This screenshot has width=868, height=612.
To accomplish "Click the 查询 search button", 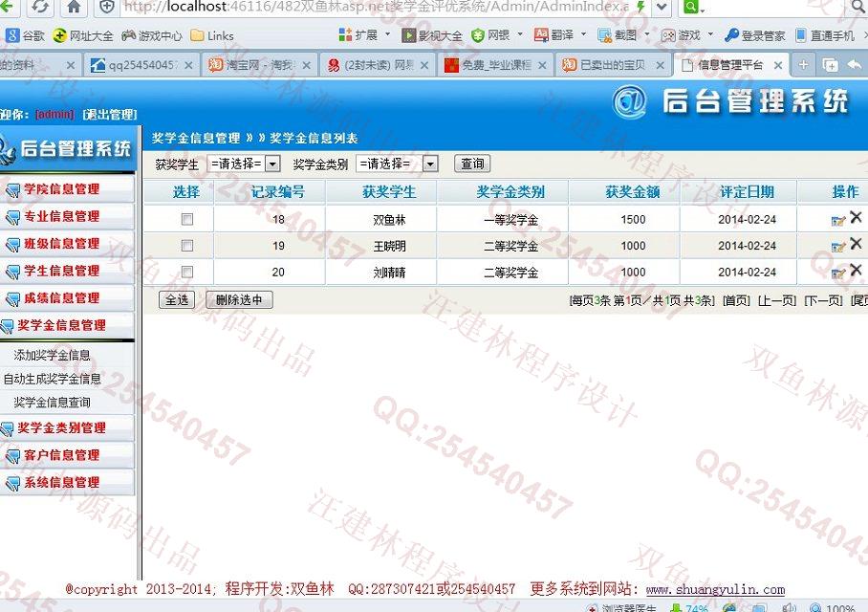I will point(472,164).
